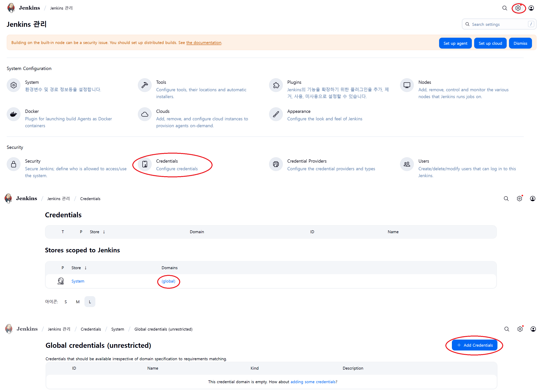The height and width of the screenshot is (392, 548).
Task: Sort Credentials table by Store column
Action: [x=97, y=232]
